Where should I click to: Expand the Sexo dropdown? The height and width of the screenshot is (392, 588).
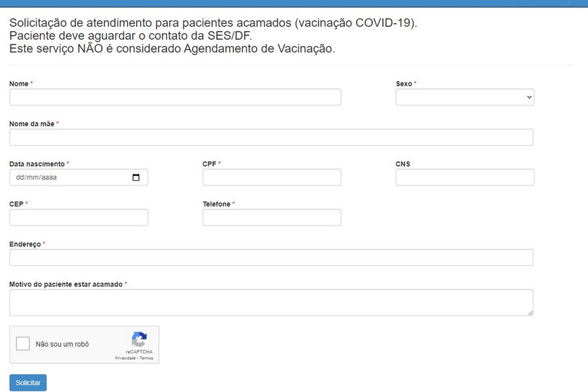coord(465,97)
